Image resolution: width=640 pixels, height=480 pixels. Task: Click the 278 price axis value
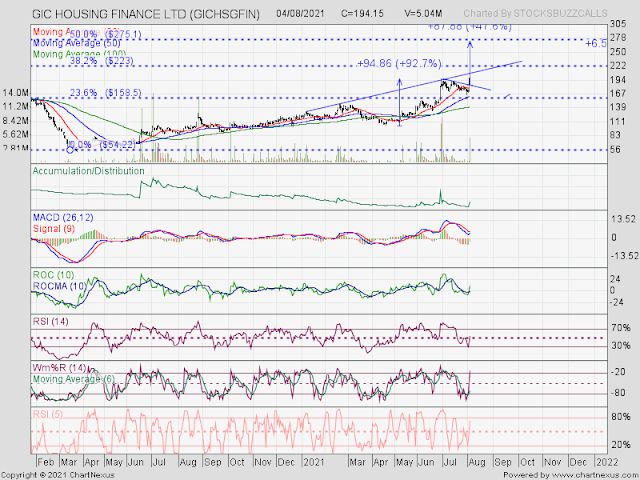(618, 38)
